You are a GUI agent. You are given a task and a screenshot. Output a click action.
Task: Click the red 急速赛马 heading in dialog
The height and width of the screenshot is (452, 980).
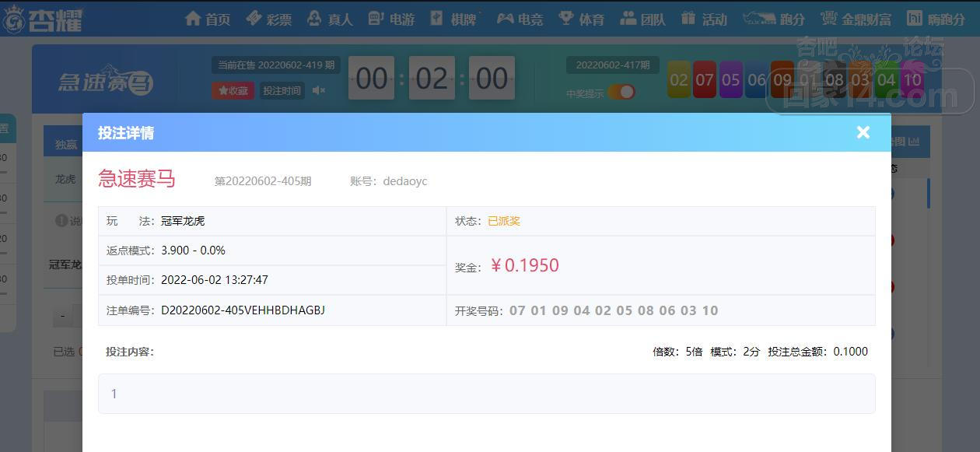coord(137,179)
